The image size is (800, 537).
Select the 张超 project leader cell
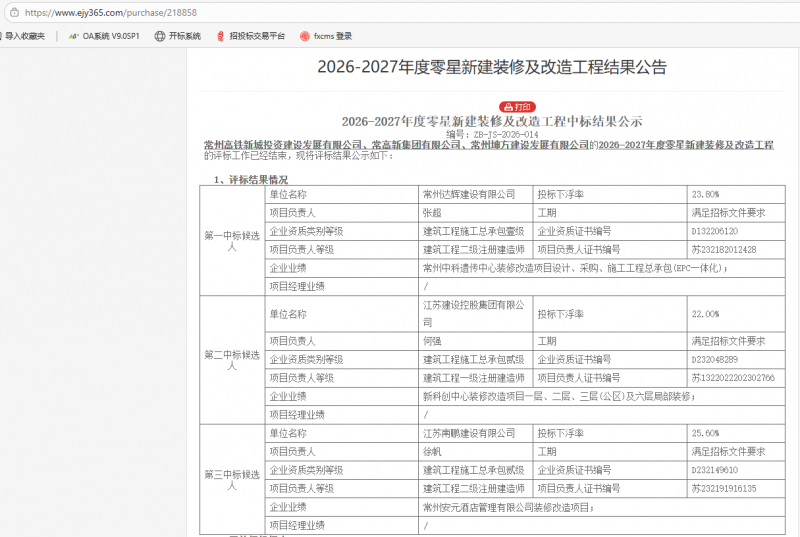click(475, 213)
